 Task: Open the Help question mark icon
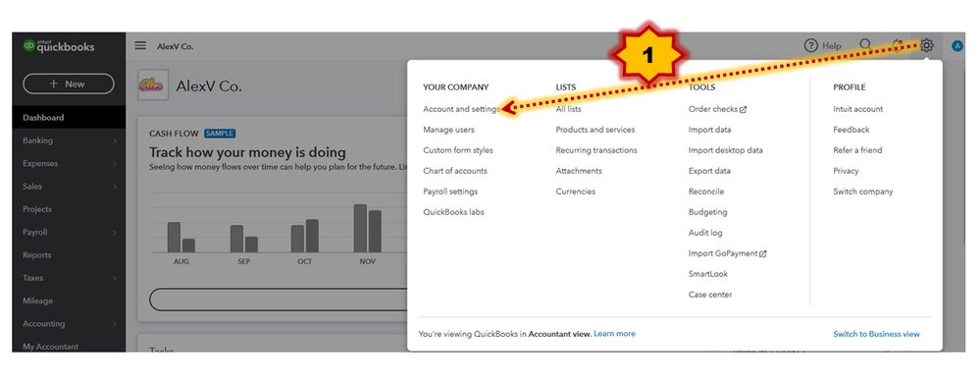point(810,46)
